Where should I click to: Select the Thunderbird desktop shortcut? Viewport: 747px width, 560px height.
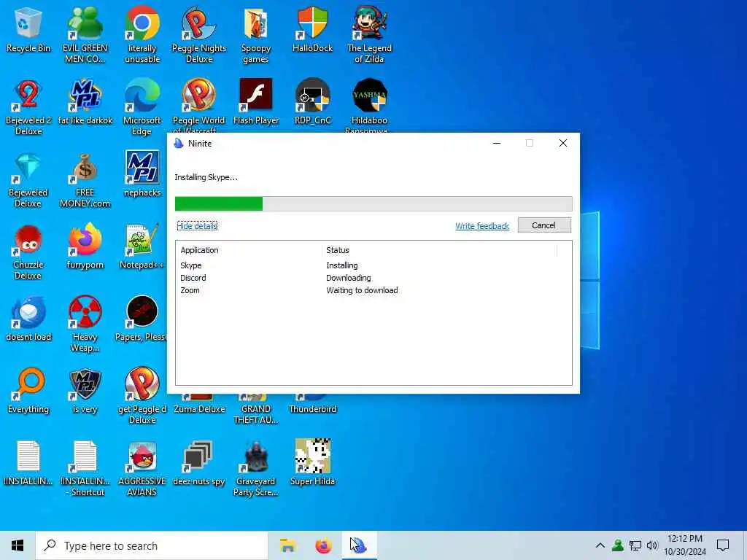coord(312,405)
